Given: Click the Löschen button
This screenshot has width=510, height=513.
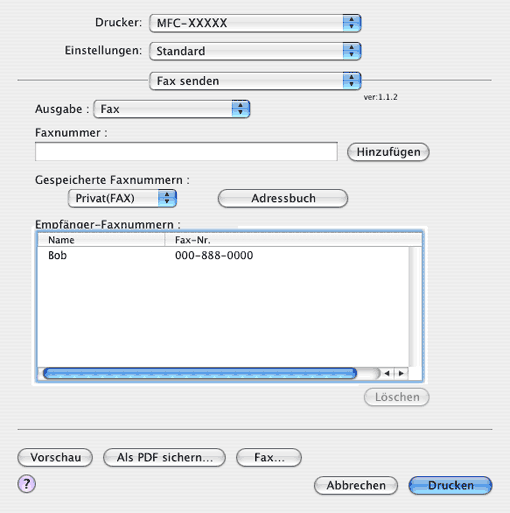Looking at the screenshot, I should 397,397.
